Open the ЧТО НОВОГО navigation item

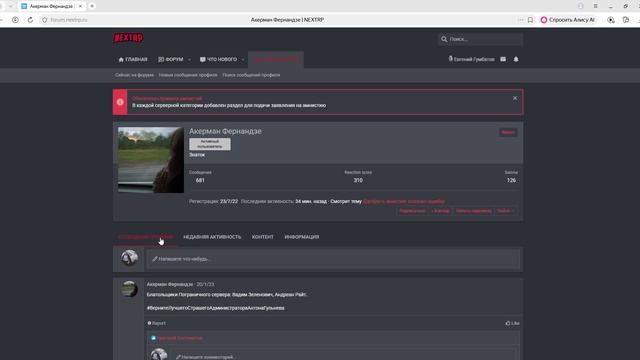point(218,60)
